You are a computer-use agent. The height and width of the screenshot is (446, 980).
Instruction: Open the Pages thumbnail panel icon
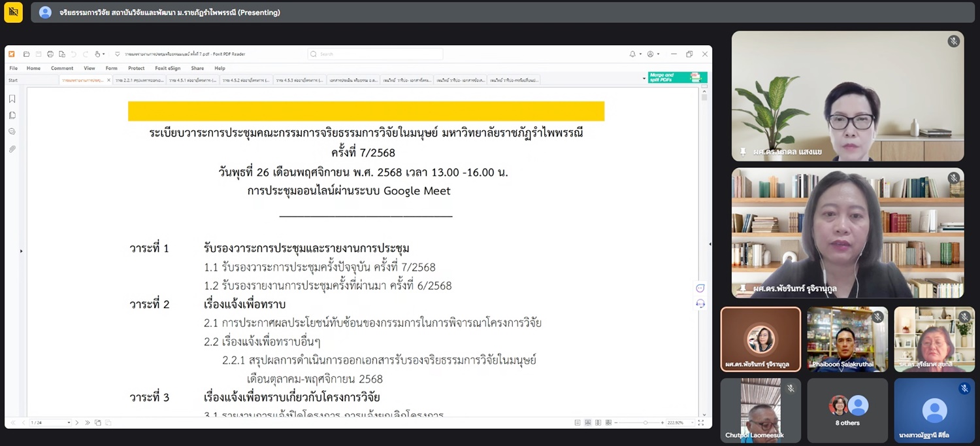[x=12, y=116]
